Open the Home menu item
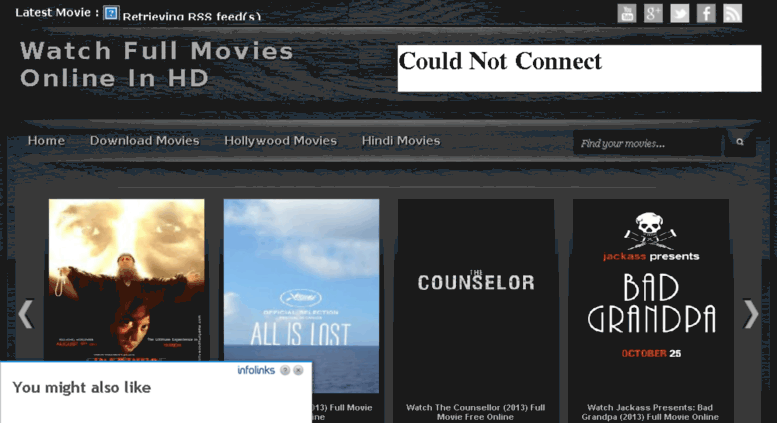 coord(46,141)
